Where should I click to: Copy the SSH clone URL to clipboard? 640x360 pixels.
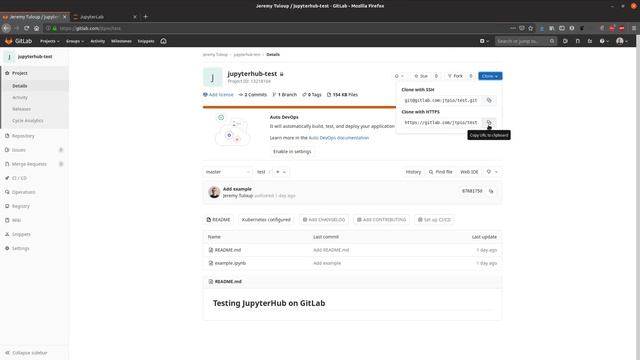pyautogui.click(x=489, y=100)
